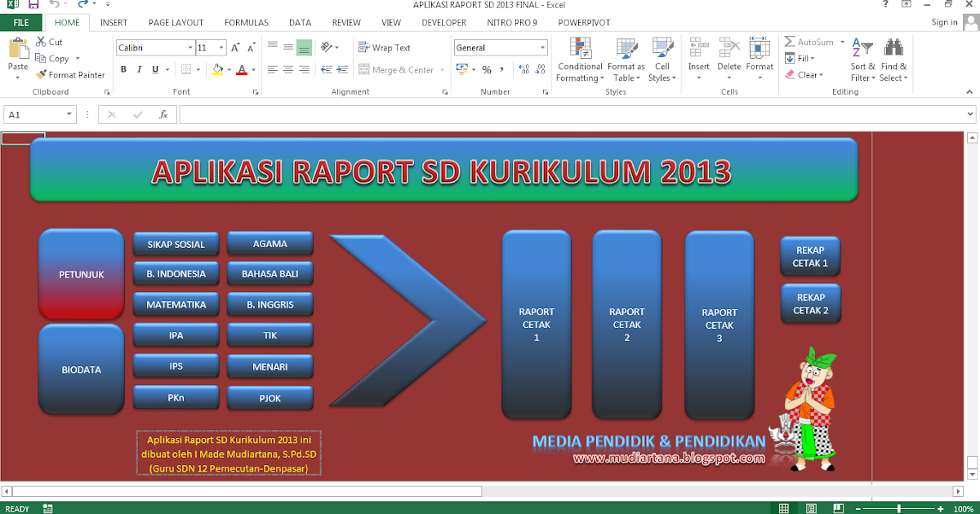
Task: Switch to the FORMULAS ribbon tab
Action: [x=246, y=22]
